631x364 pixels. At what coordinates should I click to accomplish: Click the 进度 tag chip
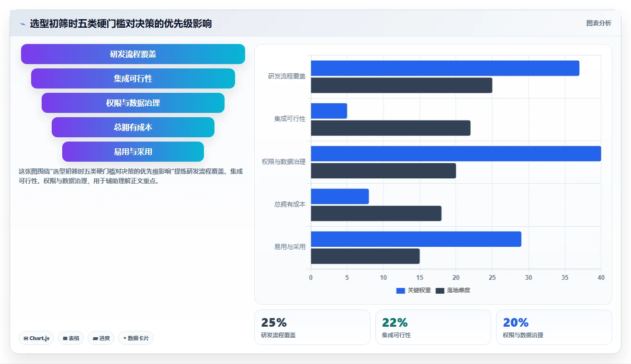(x=101, y=338)
